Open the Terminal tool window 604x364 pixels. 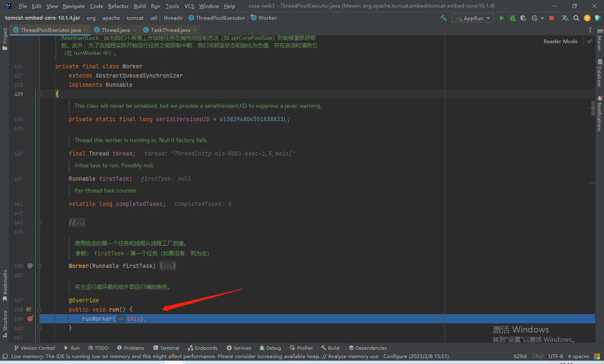tap(166, 348)
